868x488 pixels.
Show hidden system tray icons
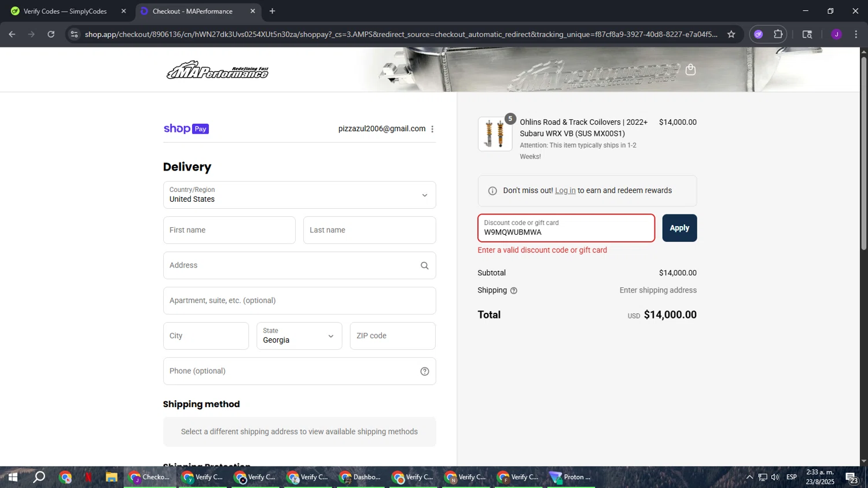coord(749,477)
